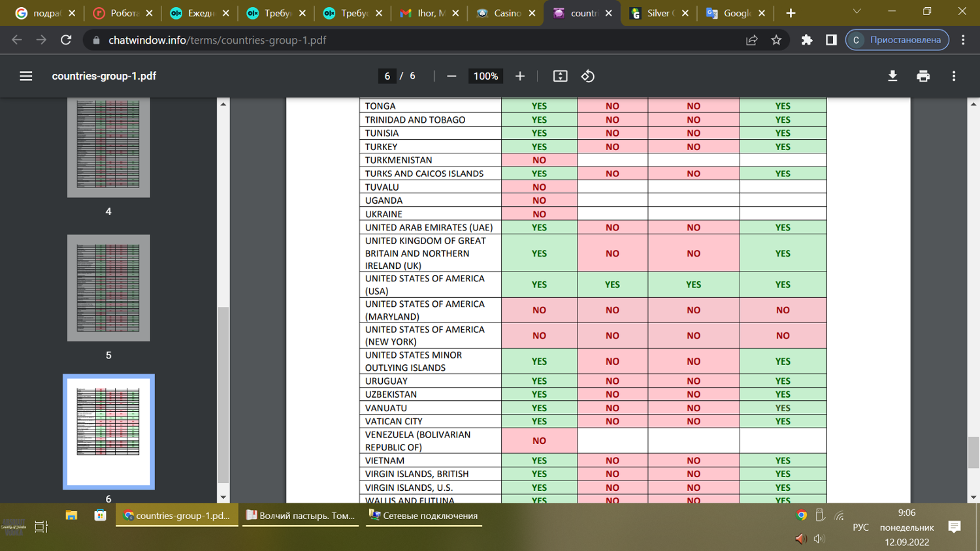
Task: Print the PDF document
Action: click(923, 76)
